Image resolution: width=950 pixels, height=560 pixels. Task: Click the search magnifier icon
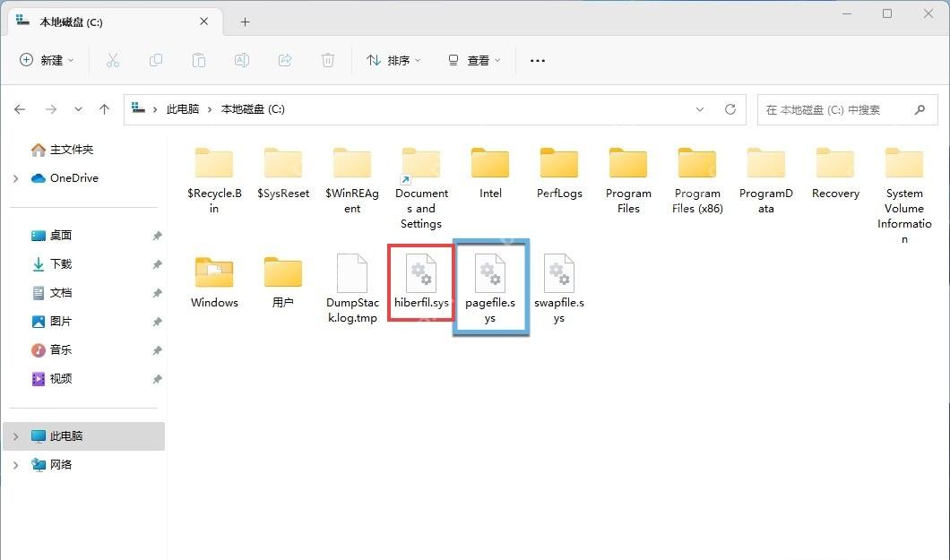920,109
